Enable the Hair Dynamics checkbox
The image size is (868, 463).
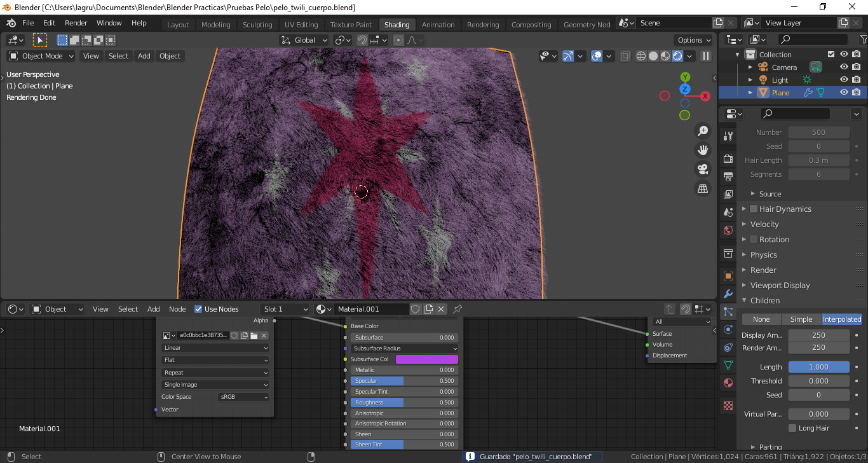(754, 209)
